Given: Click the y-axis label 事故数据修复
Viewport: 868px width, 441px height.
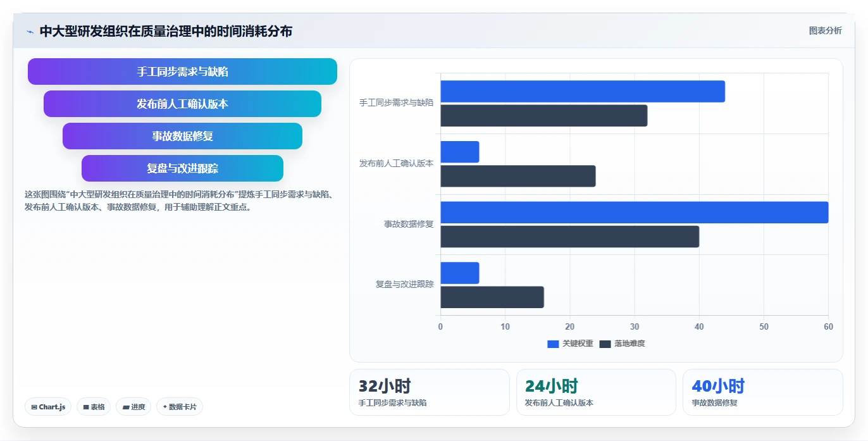Looking at the screenshot, I should [409, 224].
